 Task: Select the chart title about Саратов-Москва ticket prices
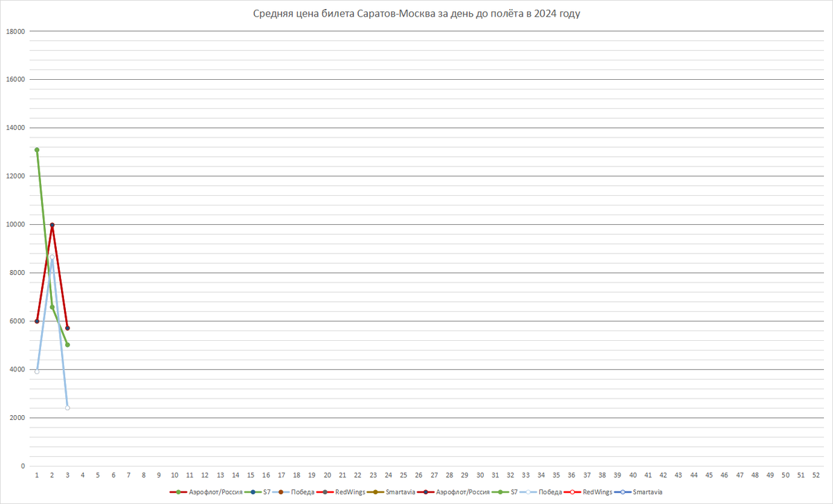pyautogui.click(x=416, y=14)
